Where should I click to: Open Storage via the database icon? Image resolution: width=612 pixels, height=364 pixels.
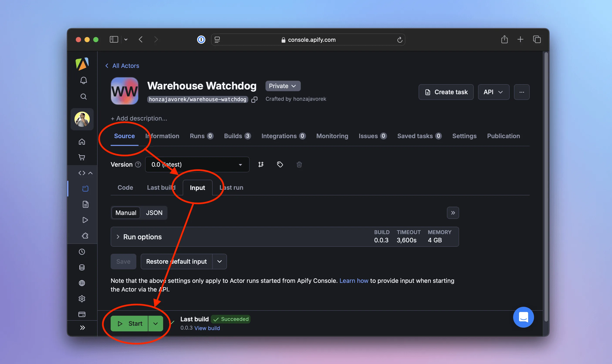coord(82,267)
